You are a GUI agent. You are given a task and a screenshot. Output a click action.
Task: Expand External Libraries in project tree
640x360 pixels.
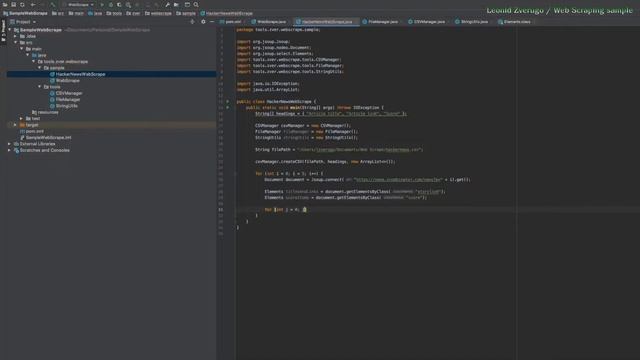[9, 144]
